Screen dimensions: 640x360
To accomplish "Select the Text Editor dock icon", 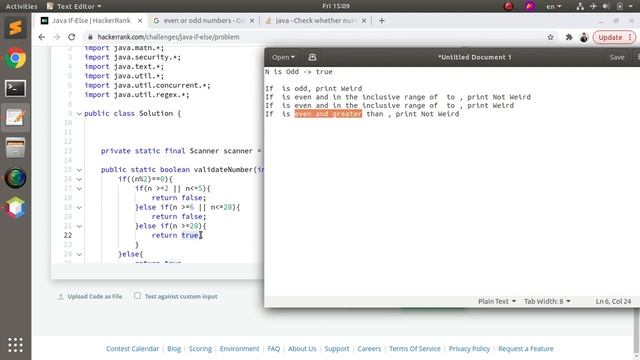I will coord(16,118).
